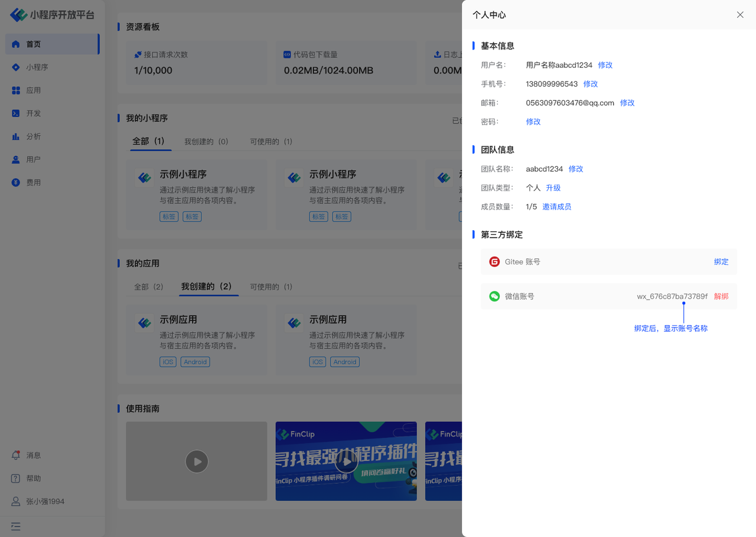This screenshot has height=537, width=756.
Task: Open the 消息 notification bell
Action: (16, 455)
